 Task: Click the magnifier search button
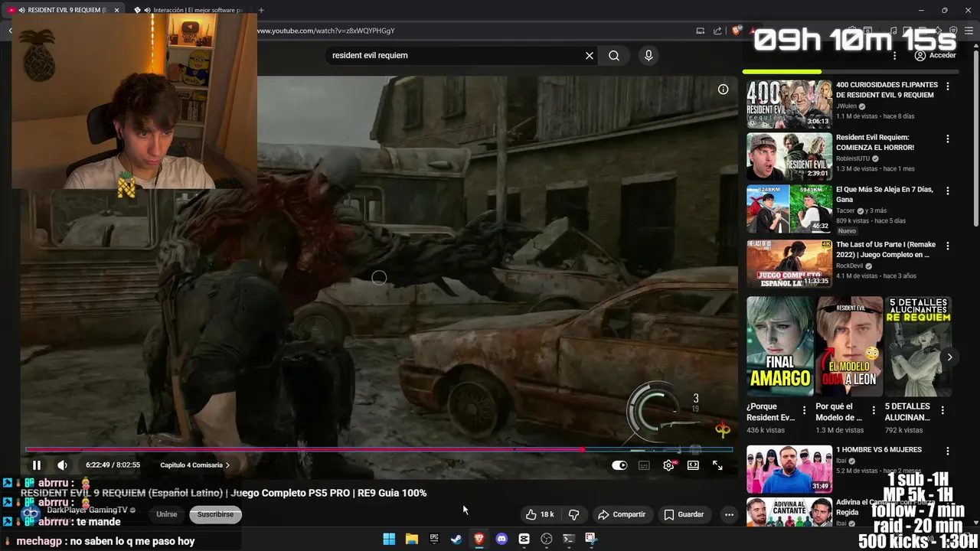tap(614, 55)
